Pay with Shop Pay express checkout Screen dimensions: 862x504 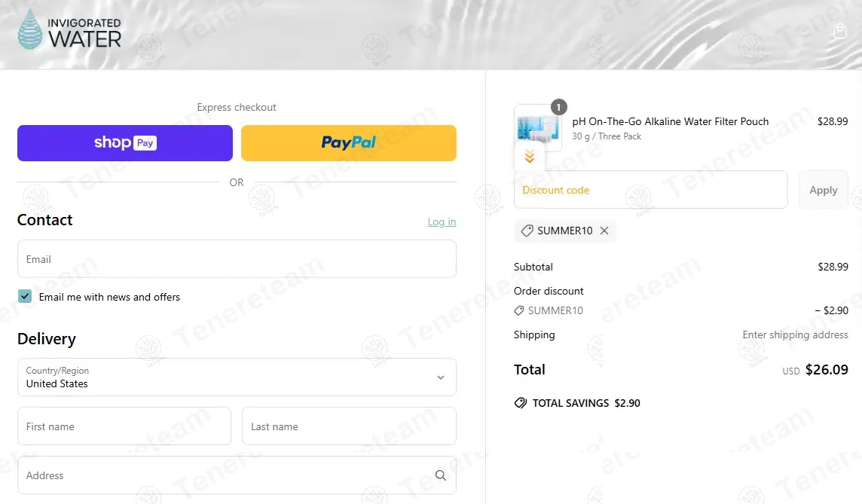coord(125,143)
